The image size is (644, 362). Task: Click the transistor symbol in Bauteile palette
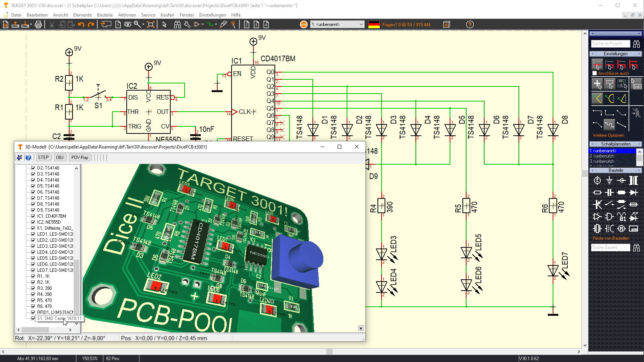pyautogui.click(x=597, y=204)
